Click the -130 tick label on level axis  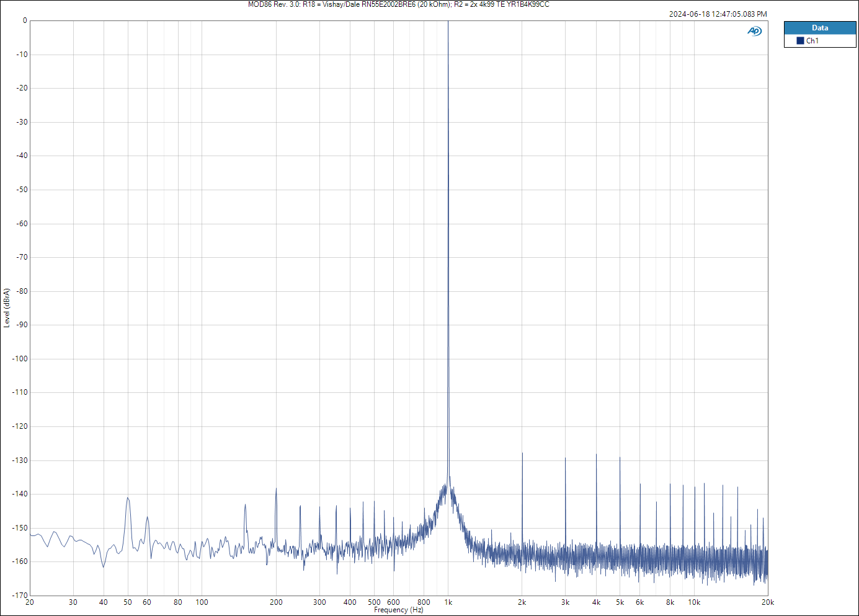20,460
